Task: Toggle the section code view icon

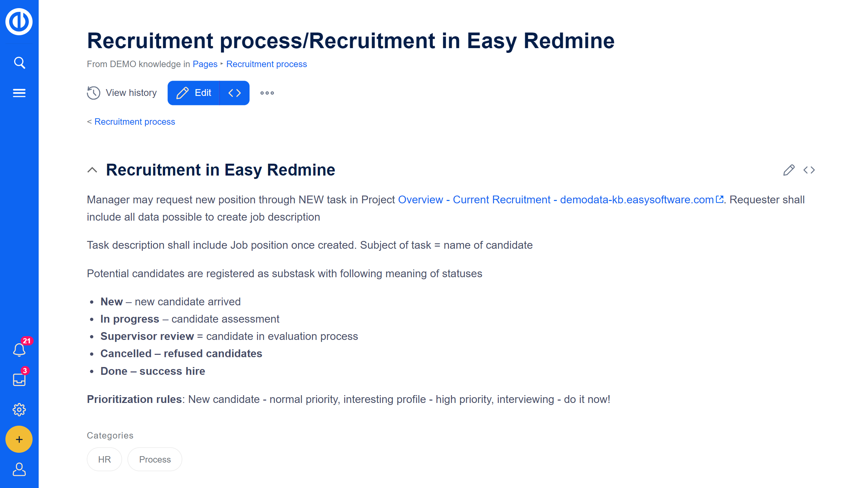Action: pyautogui.click(x=809, y=170)
